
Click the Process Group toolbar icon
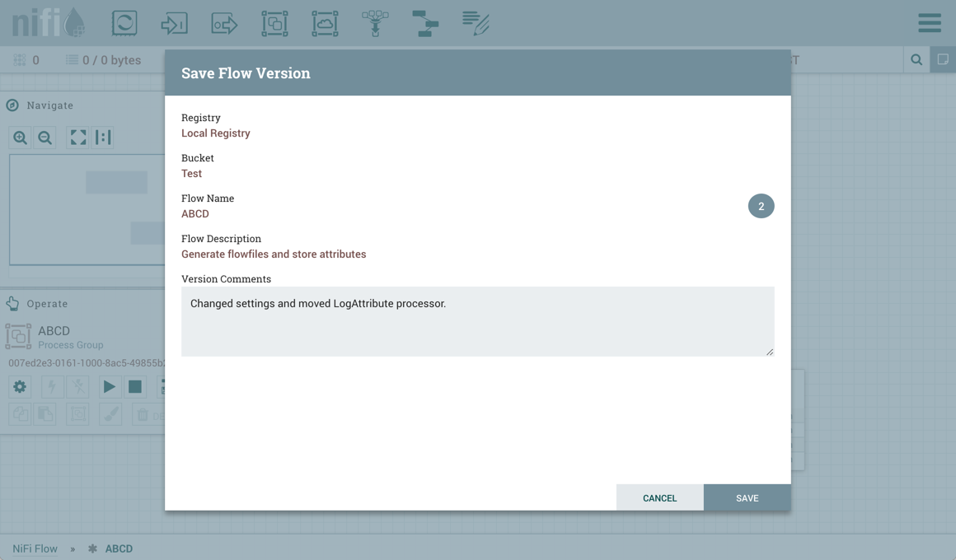point(274,23)
